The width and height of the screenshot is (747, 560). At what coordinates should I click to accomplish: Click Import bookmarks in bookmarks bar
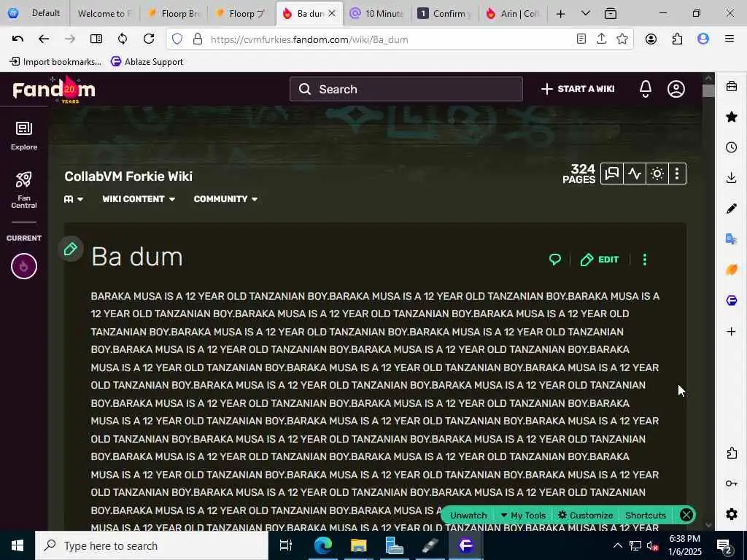pyautogui.click(x=55, y=61)
